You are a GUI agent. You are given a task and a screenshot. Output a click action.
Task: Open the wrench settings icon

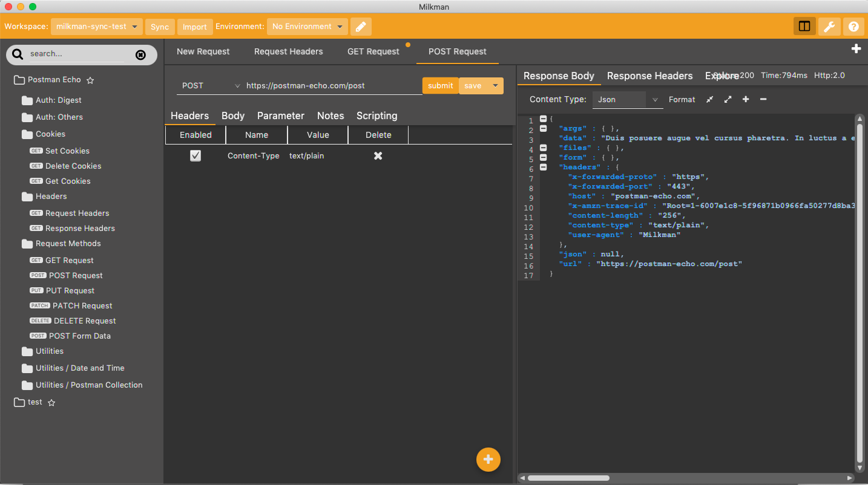(x=829, y=27)
